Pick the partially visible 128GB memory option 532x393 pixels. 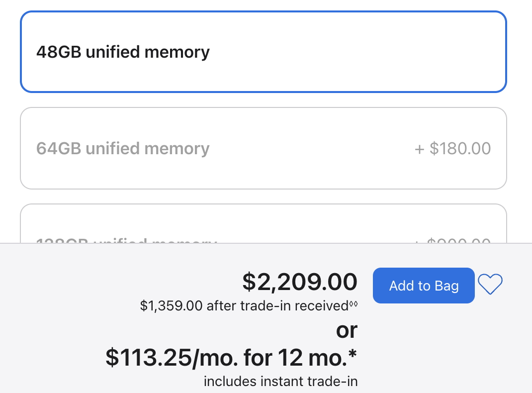(x=264, y=224)
